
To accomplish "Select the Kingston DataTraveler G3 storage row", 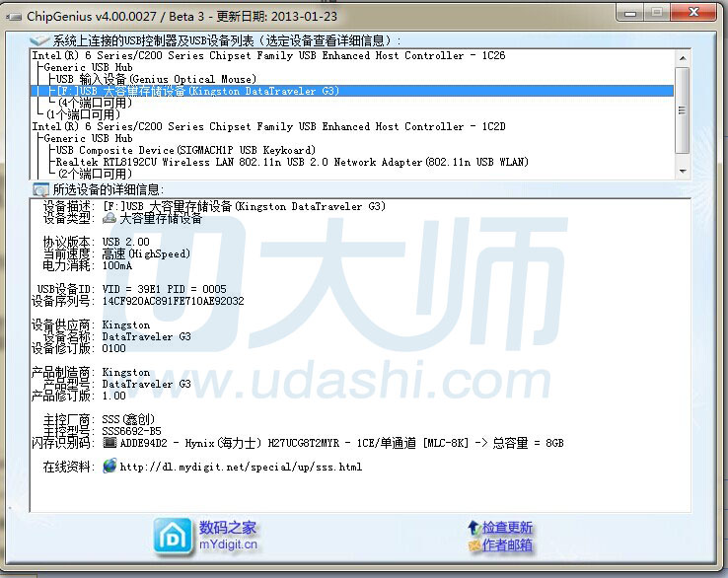I will [x=352, y=91].
